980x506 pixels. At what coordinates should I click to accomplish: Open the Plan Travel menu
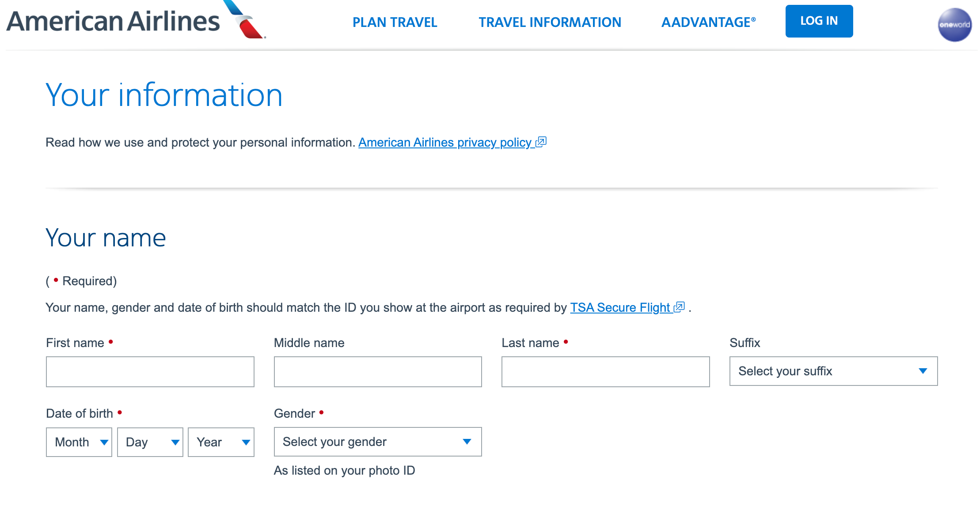click(395, 22)
